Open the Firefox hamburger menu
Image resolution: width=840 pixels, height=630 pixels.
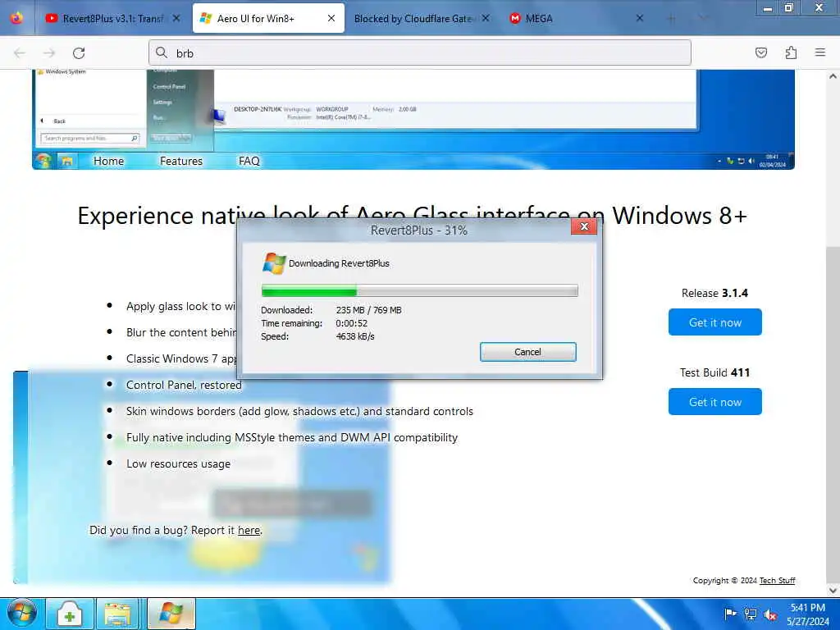pos(820,52)
